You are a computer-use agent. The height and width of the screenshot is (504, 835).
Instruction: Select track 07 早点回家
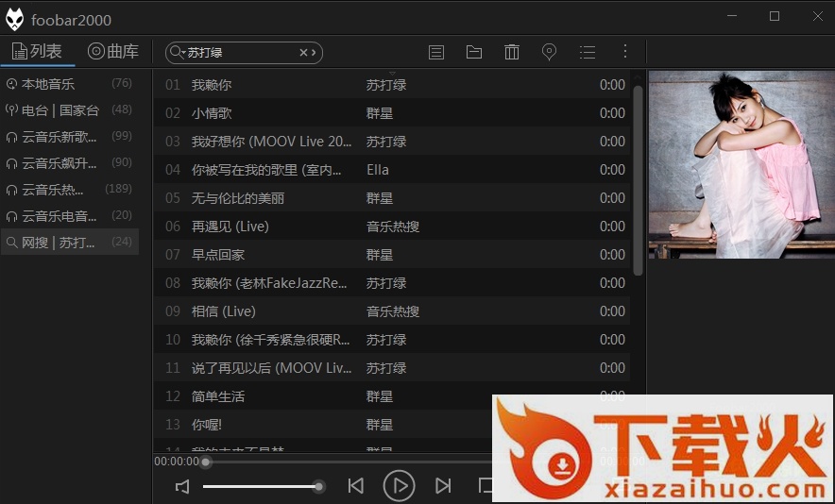(x=391, y=255)
